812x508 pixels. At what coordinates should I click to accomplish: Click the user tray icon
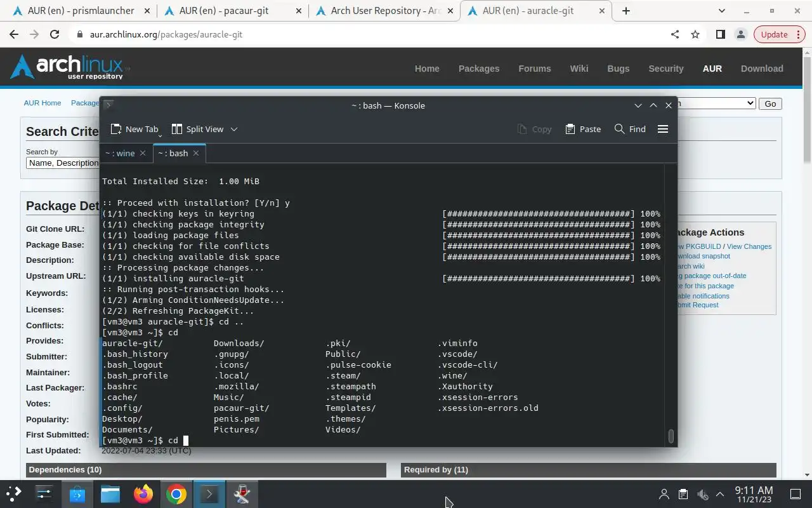664,494
